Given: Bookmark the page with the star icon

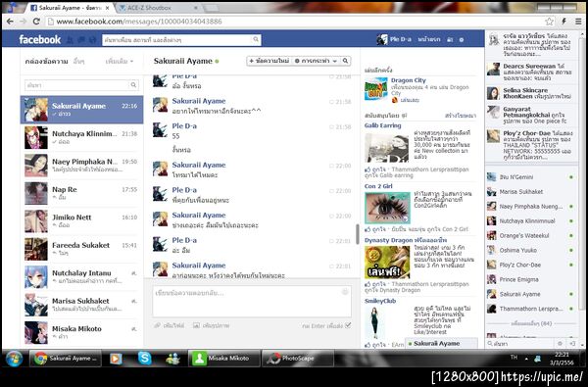Looking at the screenshot, I should pyautogui.click(x=550, y=22).
